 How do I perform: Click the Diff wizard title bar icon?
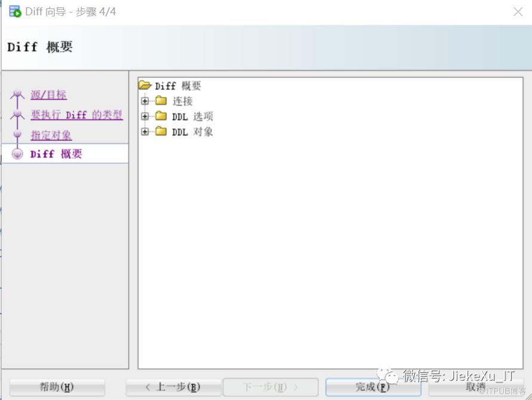[x=15, y=11]
